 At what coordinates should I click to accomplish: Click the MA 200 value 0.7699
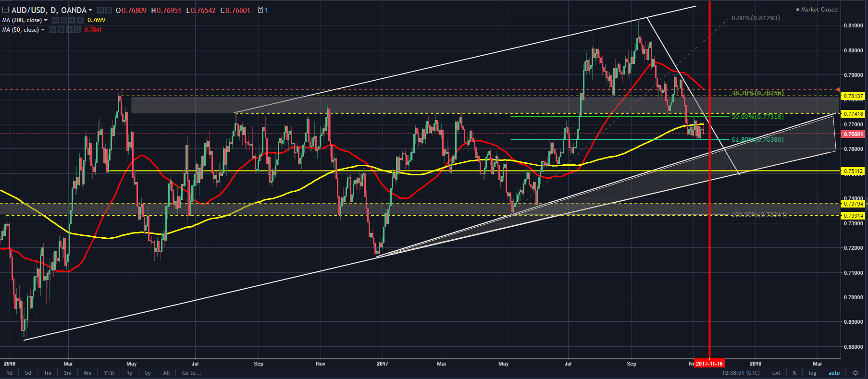click(96, 20)
